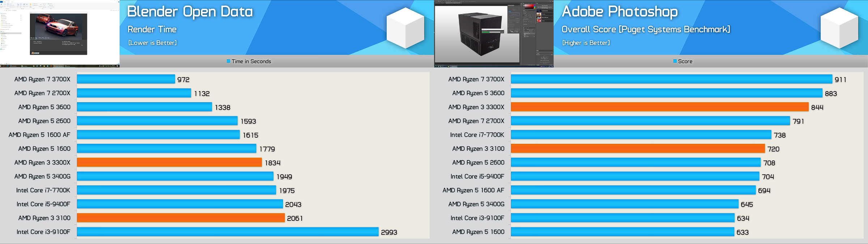The image size is (868, 244).
Task: Click the Time in Seconds legend label
Action: (x=251, y=61)
